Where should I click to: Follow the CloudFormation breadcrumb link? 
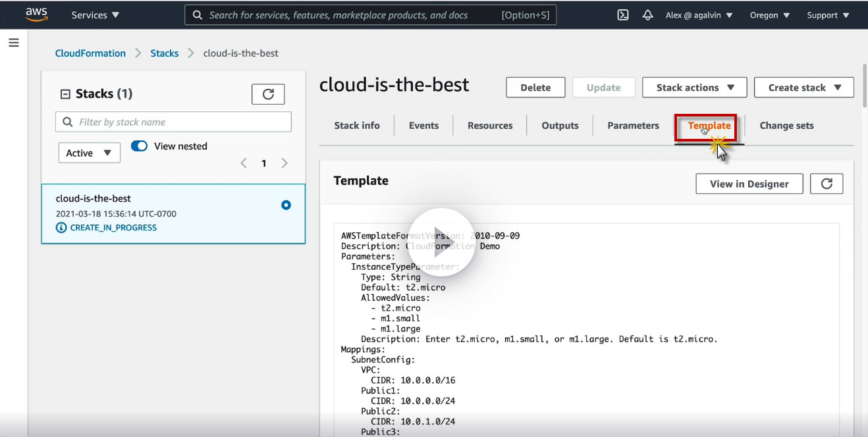tap(90, 53)
